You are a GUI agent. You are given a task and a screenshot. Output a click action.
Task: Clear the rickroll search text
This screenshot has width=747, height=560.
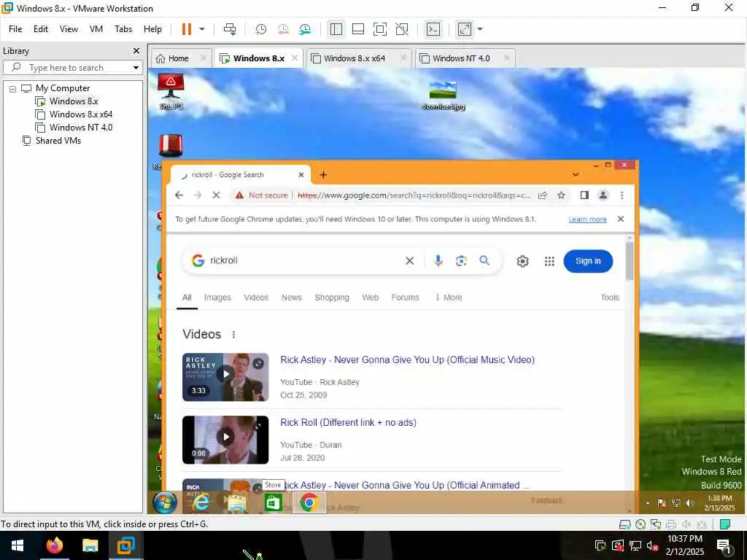410,261
